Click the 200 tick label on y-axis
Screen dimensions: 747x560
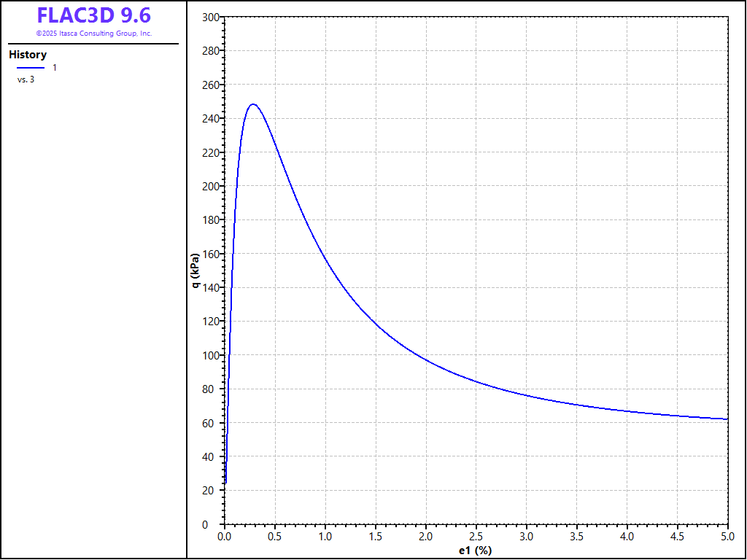click(209, 186)
